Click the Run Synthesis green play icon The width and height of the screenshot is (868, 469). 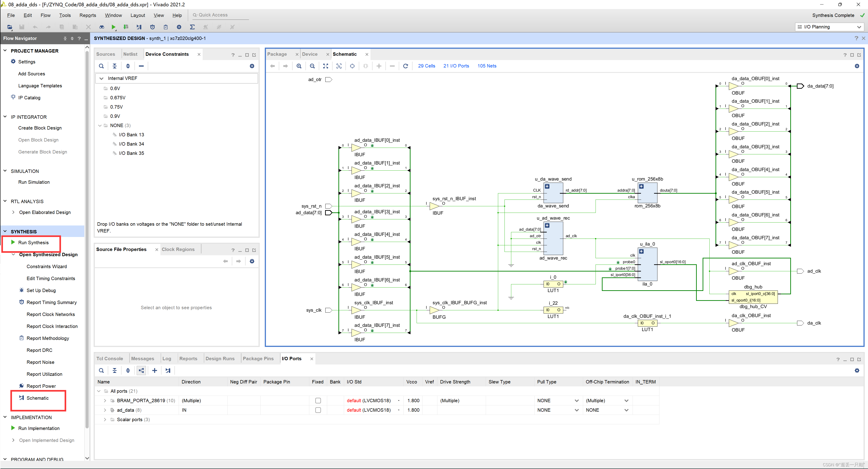point(13,242)
